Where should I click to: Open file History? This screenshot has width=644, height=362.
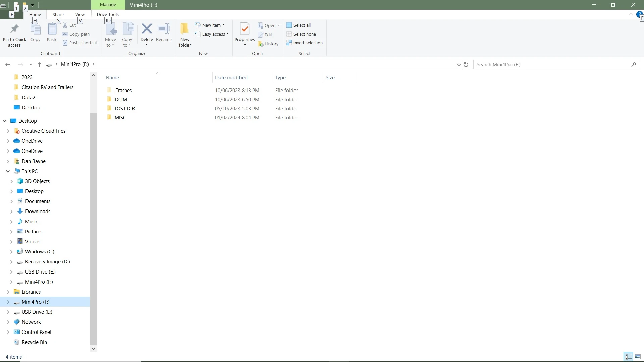[268, 44]
